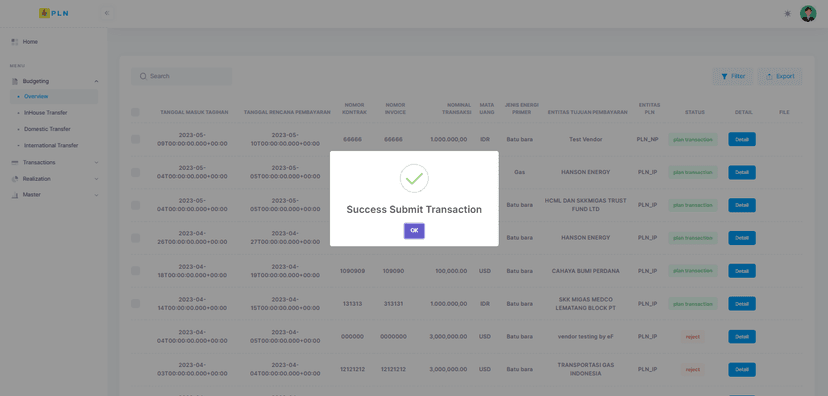Viewport: 828px width, 396px height.
Task: Click the Master chart icon
Action: [15, 195]
